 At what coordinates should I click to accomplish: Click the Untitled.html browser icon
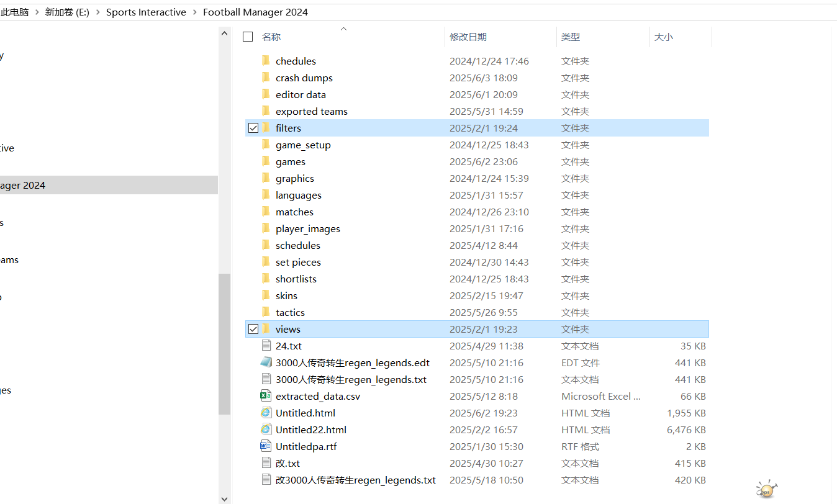(x=266, y=413)
